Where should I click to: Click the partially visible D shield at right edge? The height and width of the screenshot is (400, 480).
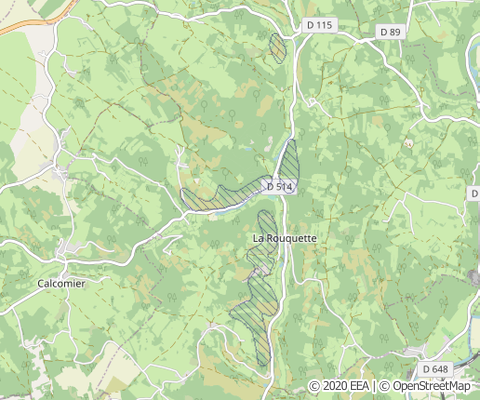475,194
